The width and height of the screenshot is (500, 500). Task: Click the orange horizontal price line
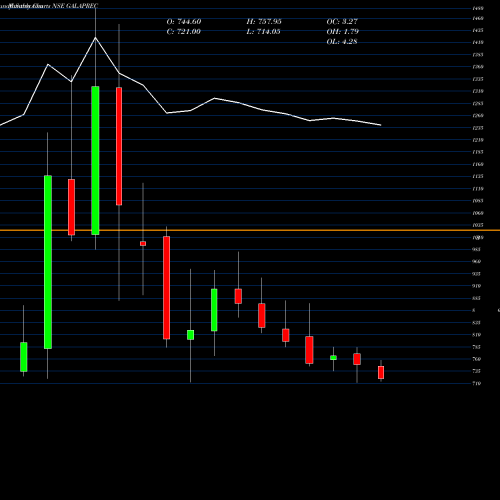tap(250, 230)
